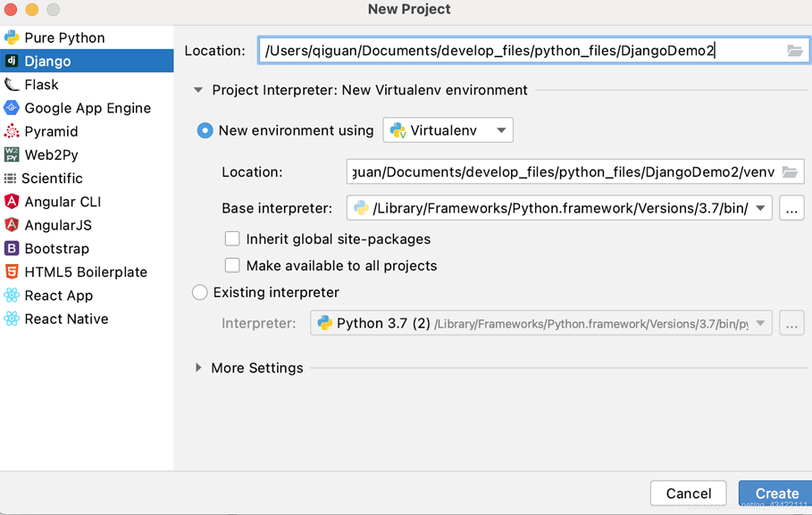Click the React Native icon
The height and width of the screenshot is (515, 812).
[x=12, y=319]
